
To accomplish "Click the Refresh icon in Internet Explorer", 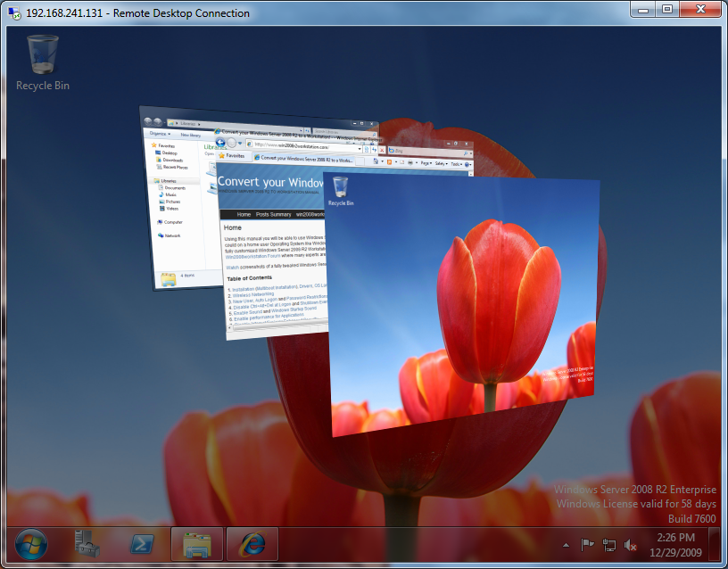I will pyautogui.click(x=374, y=150).
